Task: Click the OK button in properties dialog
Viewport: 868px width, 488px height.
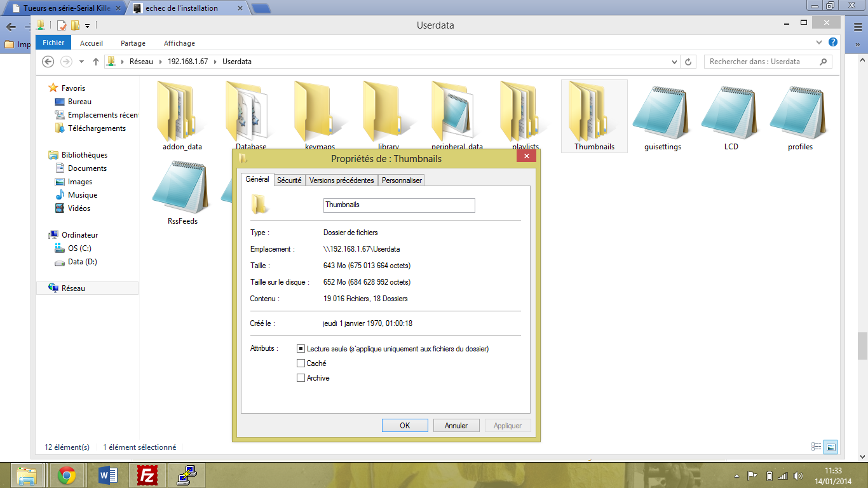Action: [x=405, y=426]
